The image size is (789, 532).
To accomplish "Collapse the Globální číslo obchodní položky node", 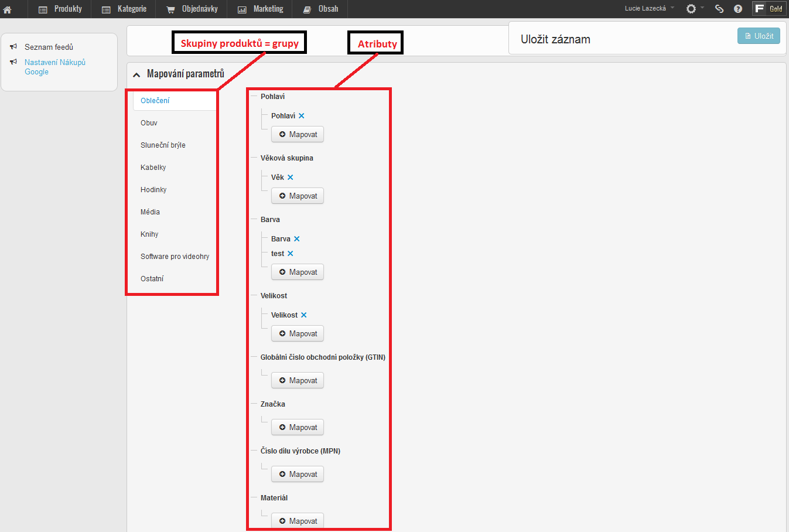I will (x=254, y=357).
